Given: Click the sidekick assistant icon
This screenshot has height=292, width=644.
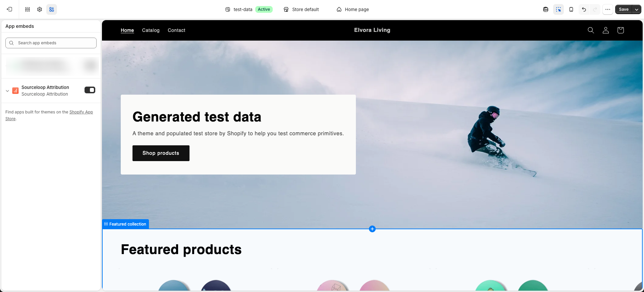Looking at the screenshot, I should point(546,9).
